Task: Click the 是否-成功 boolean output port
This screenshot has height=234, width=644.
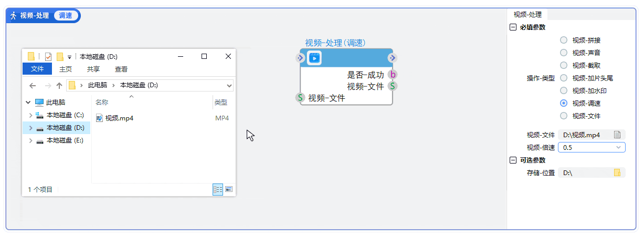Action: click(392, 75)
